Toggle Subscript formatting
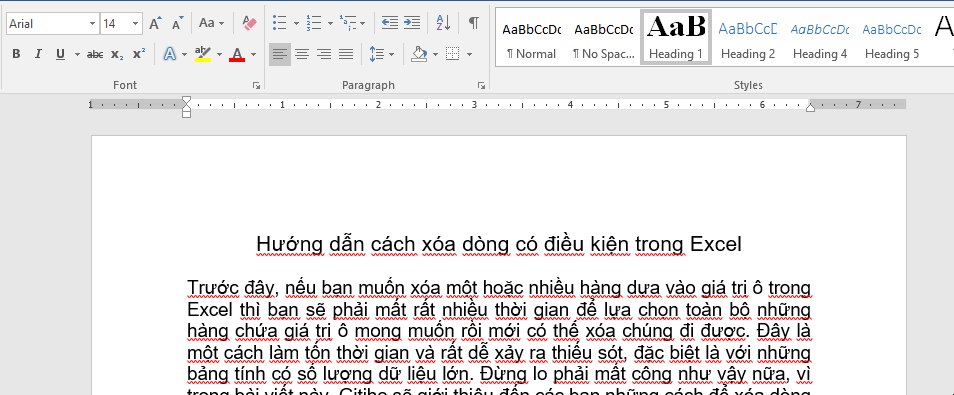Image resolution: width=954 pixels, height=395 pixels. [117, 54]
